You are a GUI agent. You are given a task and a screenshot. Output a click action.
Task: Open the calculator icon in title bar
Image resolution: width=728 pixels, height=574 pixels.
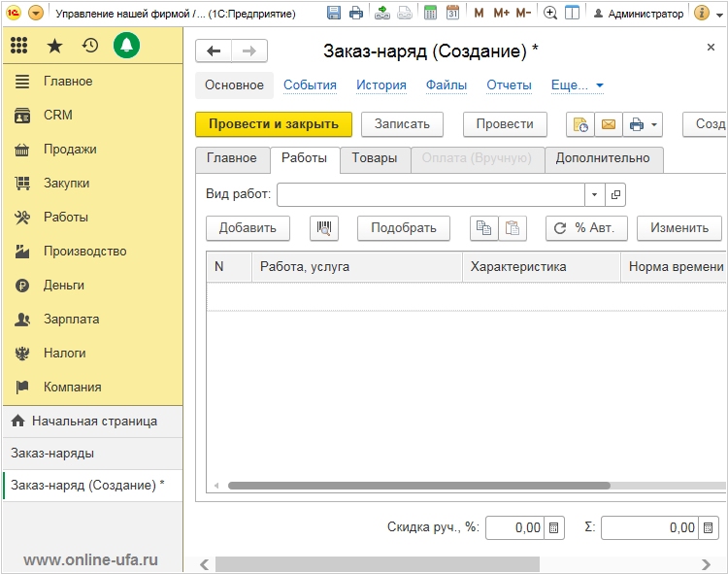[x=430, y=14]
